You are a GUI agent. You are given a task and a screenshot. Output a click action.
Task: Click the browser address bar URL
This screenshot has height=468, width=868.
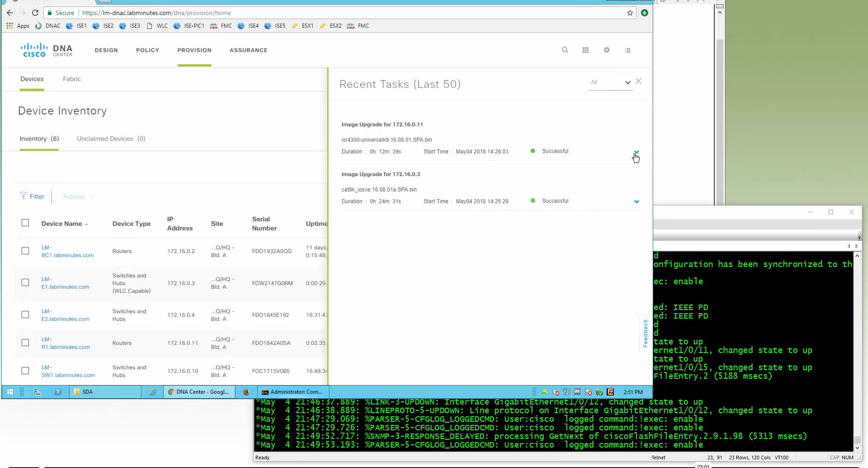coord(156,13)
